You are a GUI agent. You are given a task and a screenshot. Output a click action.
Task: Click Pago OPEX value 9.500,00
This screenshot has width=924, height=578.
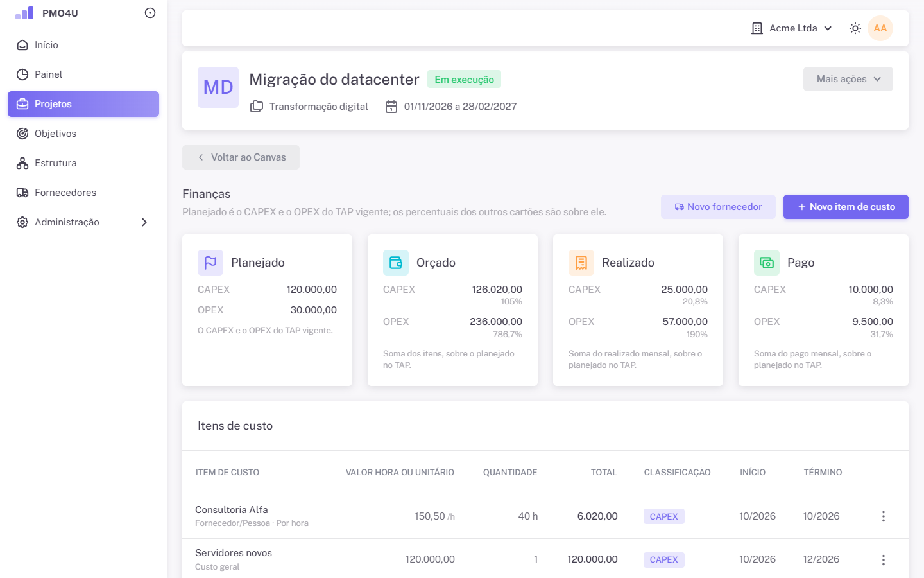873,322
